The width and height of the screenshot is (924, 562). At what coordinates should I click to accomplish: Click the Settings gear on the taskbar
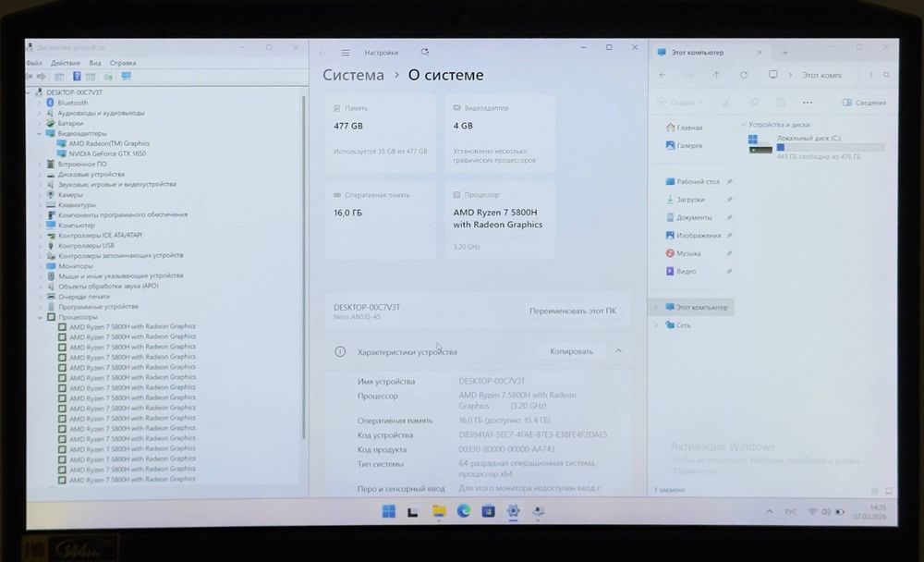[513, 511]
